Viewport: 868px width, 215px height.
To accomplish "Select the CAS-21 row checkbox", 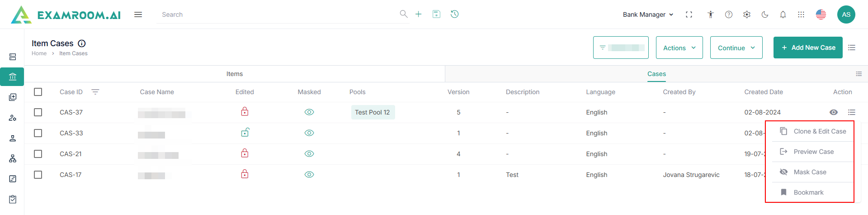I will 38,154.
